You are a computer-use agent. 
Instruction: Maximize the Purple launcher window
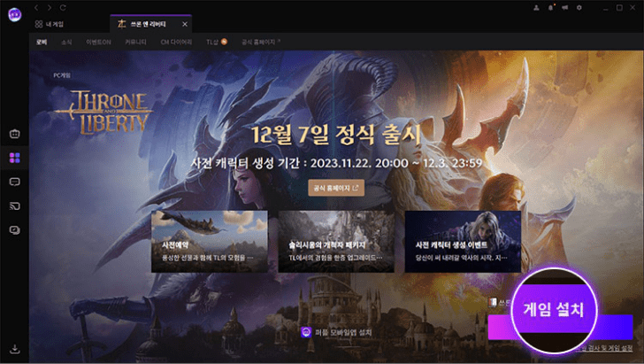point(619,8)
